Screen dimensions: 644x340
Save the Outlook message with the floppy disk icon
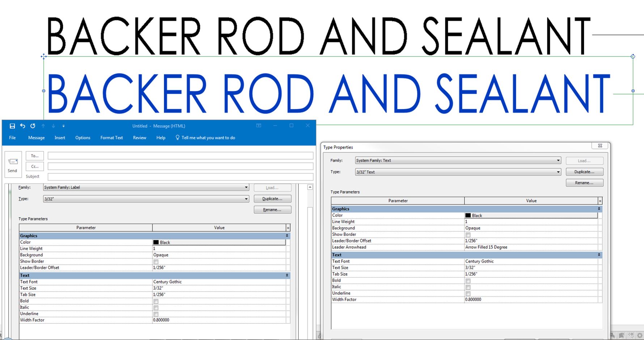pyautogui.click(x=12, y=126)
